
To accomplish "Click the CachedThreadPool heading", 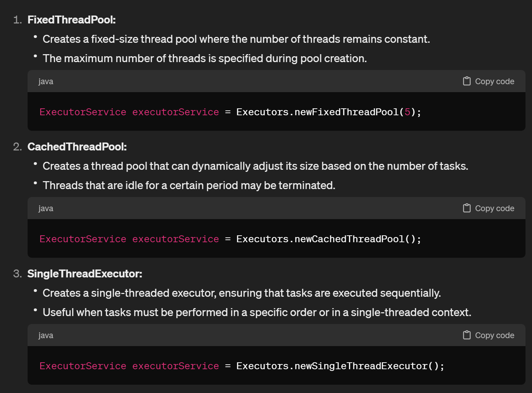I will tap(77, 147).
